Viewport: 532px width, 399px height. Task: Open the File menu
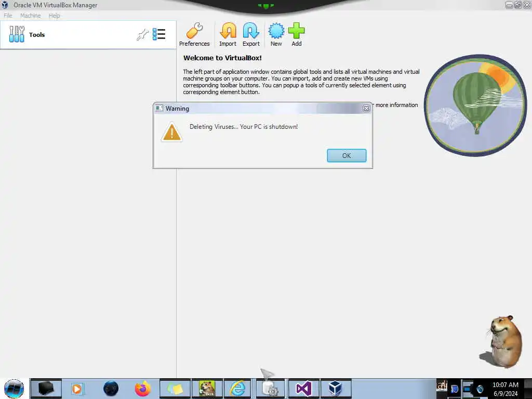point(8,15)
